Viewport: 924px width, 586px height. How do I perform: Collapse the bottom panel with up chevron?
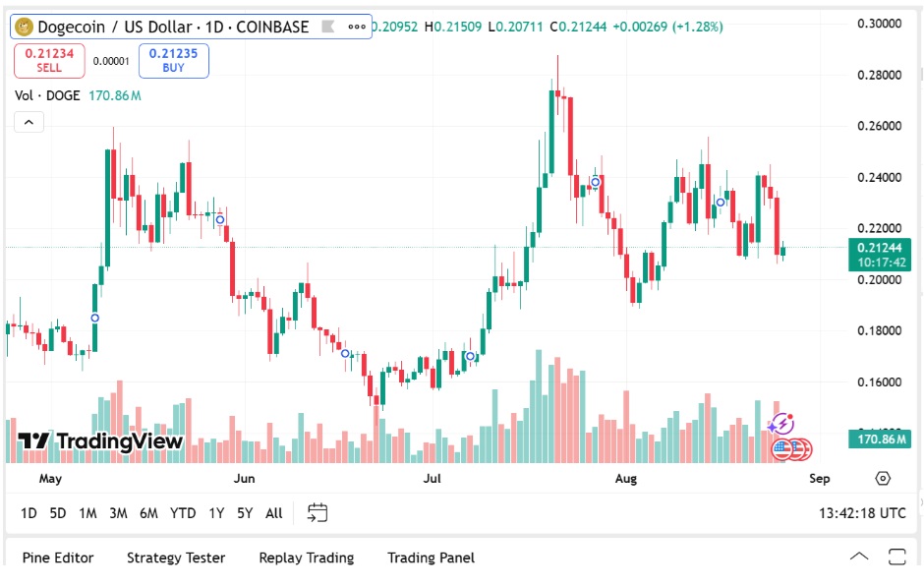(859, 557)
